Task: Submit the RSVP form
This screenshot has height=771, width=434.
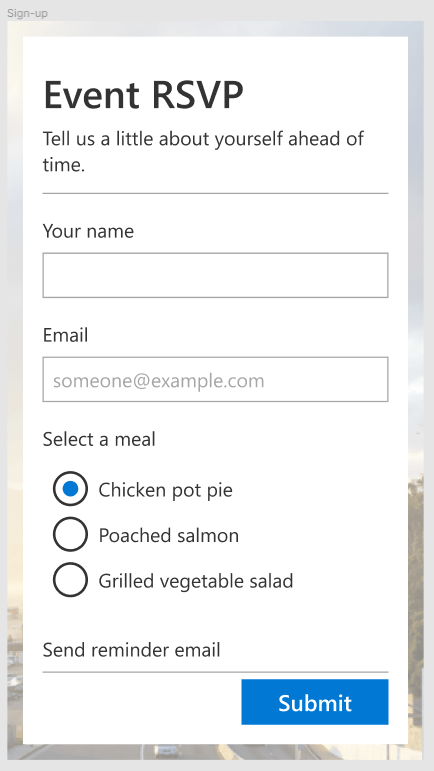Action: click(x=315, y=702)
